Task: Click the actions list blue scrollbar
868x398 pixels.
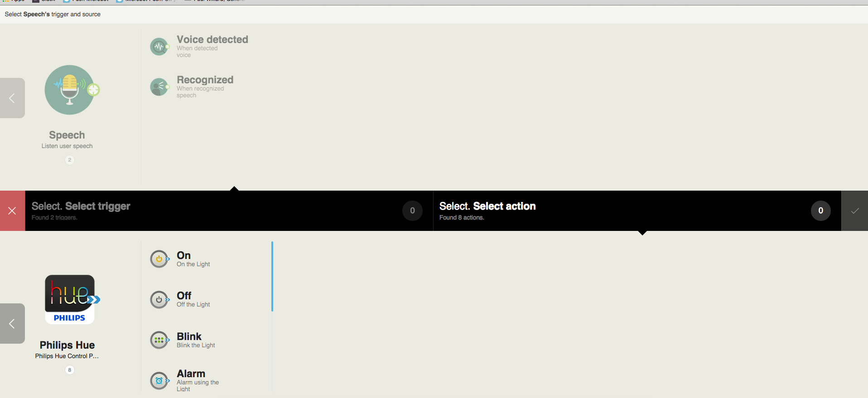Action: [x=272, y=277]
